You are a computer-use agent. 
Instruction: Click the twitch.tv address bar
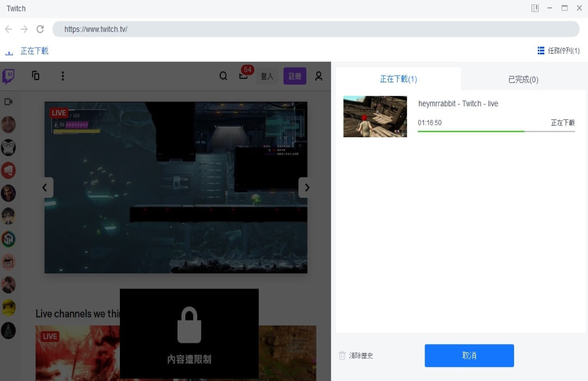tap(316, 29)
